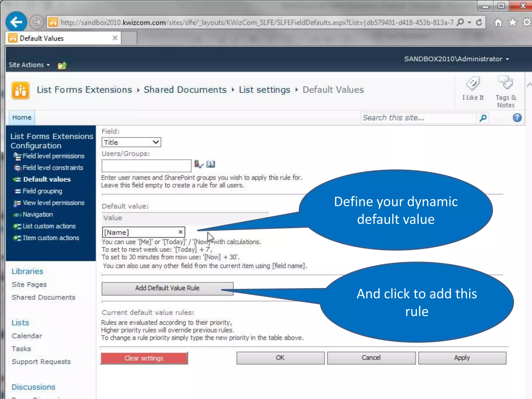Open List custom actions configuration
532x399 pixels.
49,226
